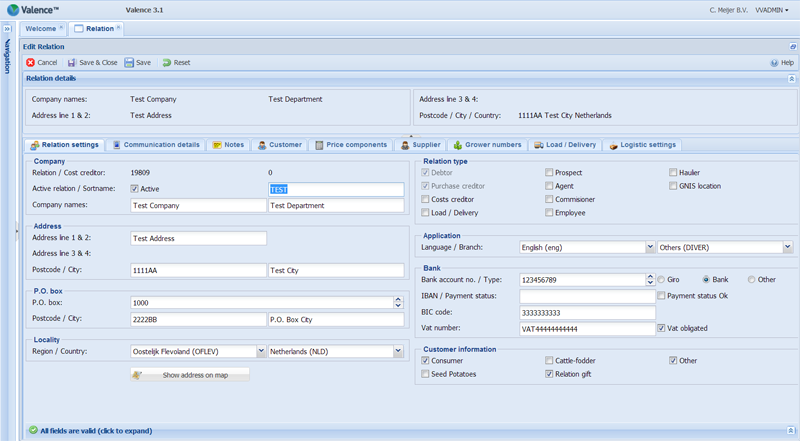
Task: Click the Test Address input field
Action: coord(198,238)
